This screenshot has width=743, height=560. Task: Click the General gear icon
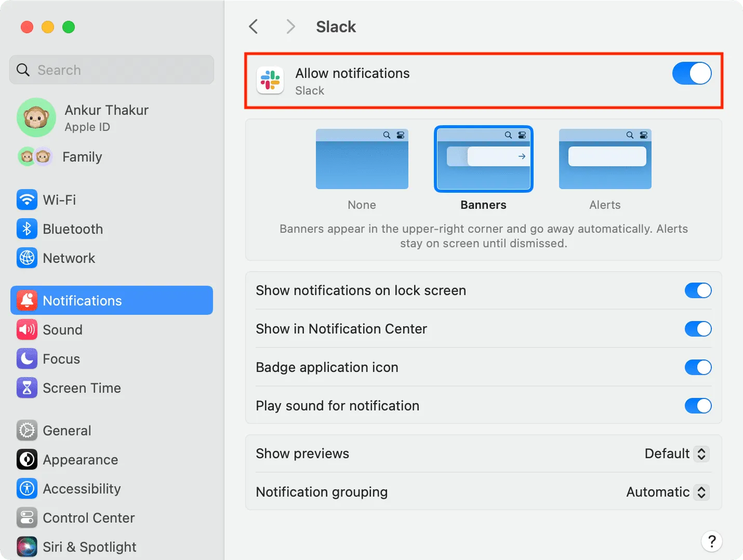point(27,430)
